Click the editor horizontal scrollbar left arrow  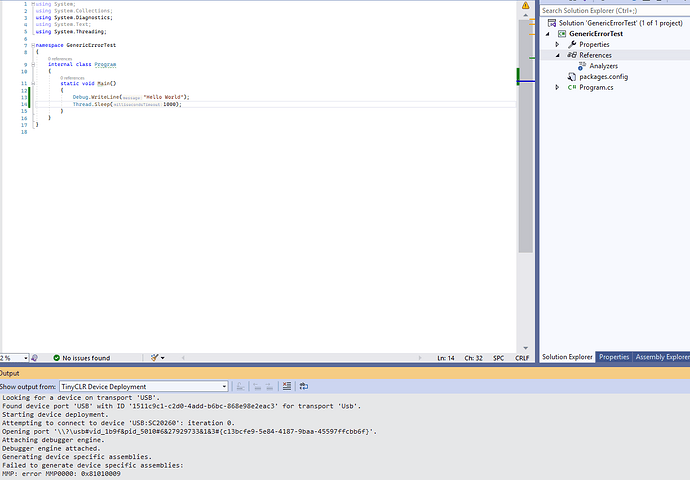click(183, 358)
